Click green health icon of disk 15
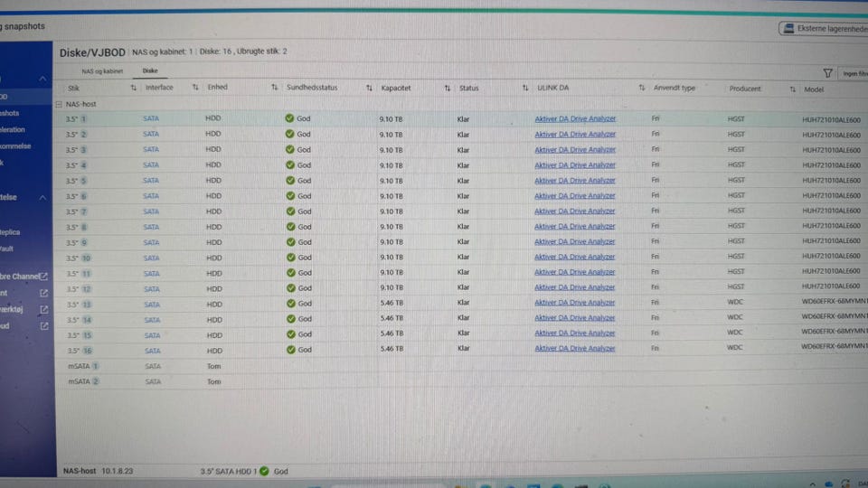This screenshot has height=488, width=868. click(290, 334)
